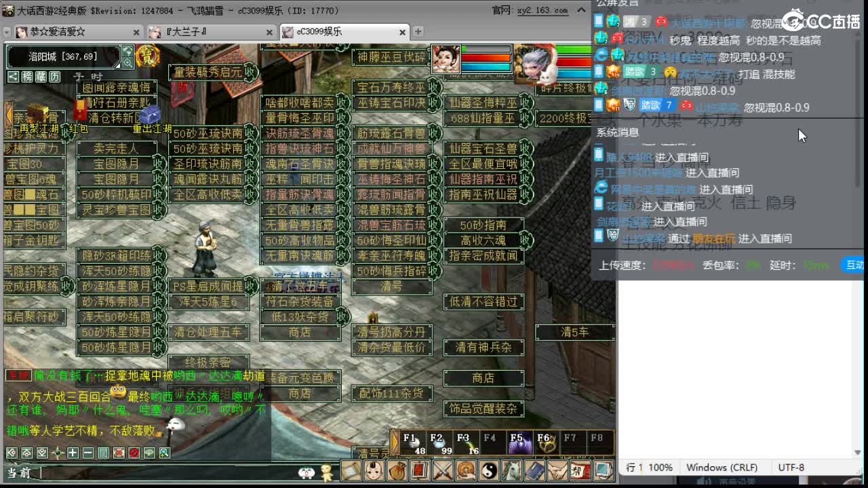Open the red card icon in bottom bar
Image resolution: width=868 pixels, height=488 pixels.
click(419, 470)
